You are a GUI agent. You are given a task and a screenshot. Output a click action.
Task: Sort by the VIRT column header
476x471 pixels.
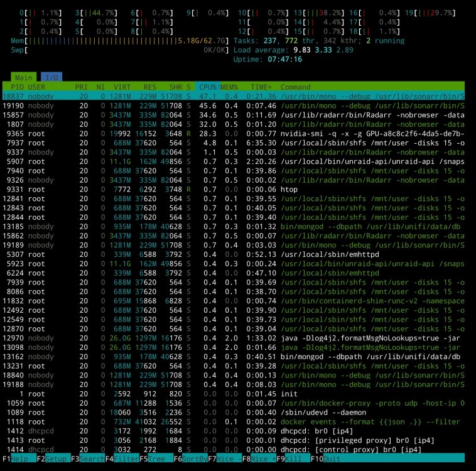click(122, 87)
